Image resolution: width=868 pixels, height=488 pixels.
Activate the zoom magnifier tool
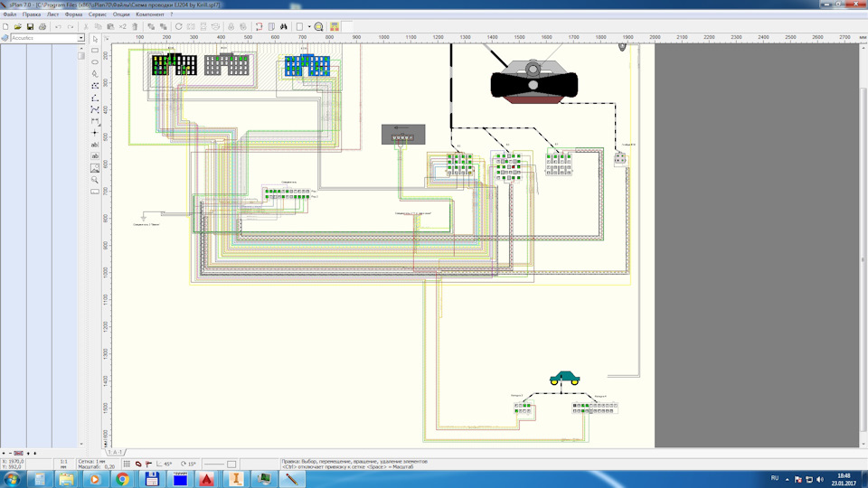click(95, 180)
